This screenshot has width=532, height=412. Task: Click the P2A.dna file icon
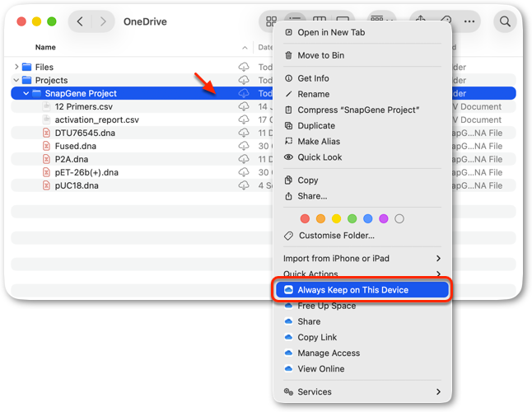coord(46,159)
